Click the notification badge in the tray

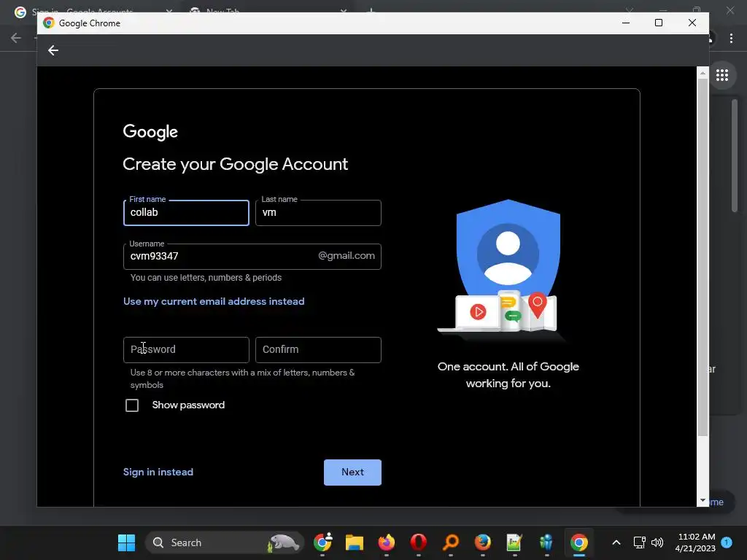pyautogui.click(x=727, y=542)
